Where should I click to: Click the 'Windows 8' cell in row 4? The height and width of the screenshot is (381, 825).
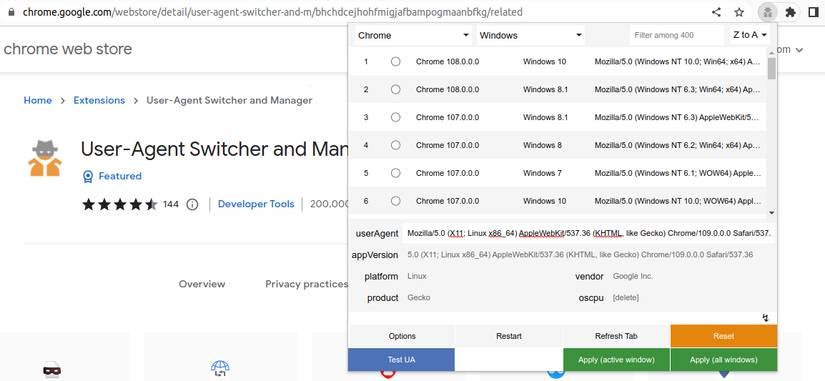(x=542, y=145)
